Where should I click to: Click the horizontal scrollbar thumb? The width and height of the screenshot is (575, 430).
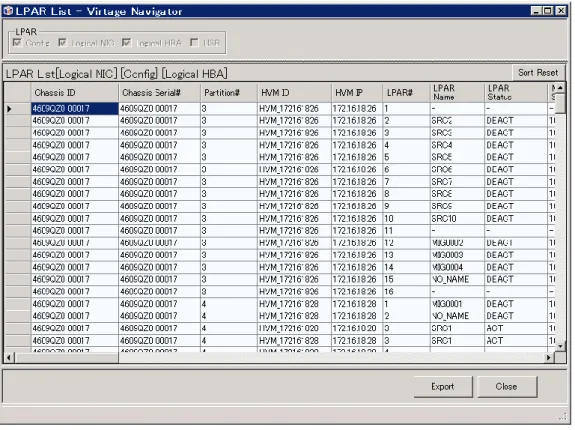click(67, 357)
